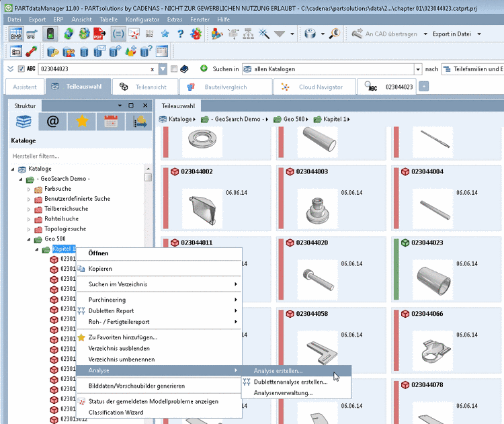
Task: Open the search term history dropdown
Action: point(163,69)
